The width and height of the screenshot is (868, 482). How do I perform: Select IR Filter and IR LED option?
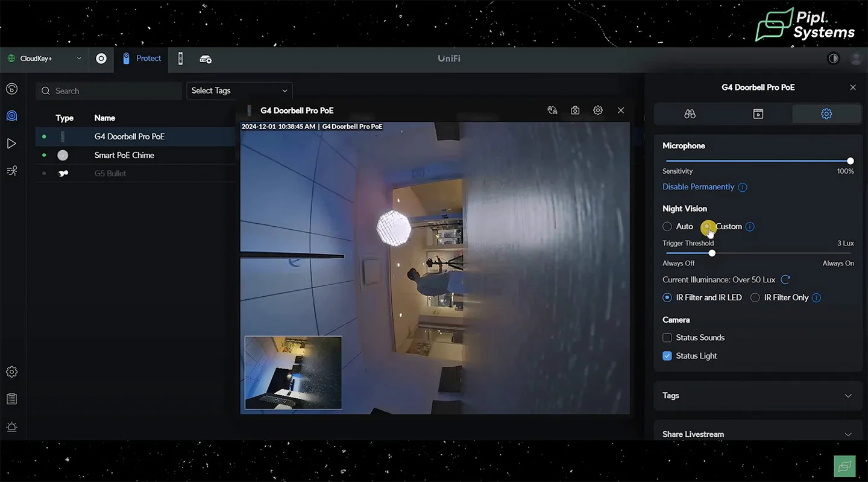[667, 297]
